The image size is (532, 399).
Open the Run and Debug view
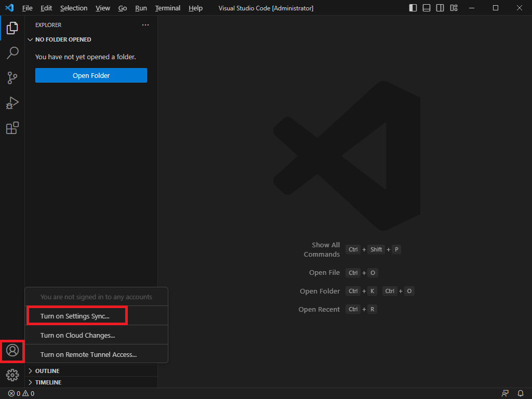[x=12, y=103]
